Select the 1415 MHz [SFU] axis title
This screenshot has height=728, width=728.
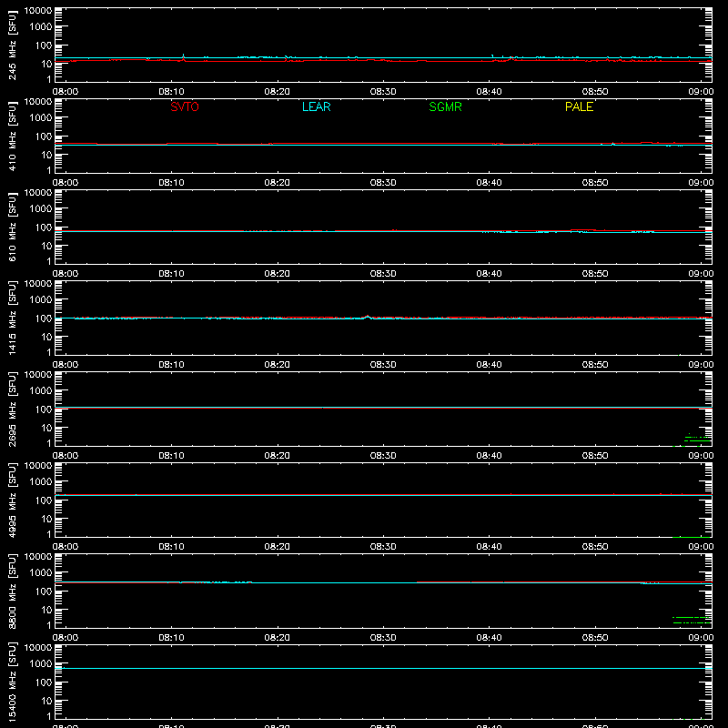pos(12,318)
